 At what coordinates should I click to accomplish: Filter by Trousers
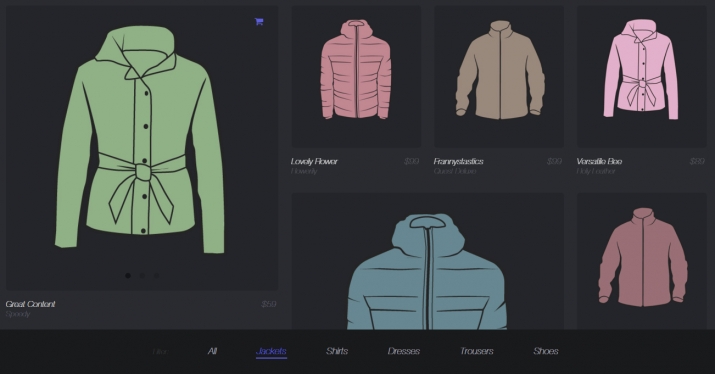[x=477, y=351]
